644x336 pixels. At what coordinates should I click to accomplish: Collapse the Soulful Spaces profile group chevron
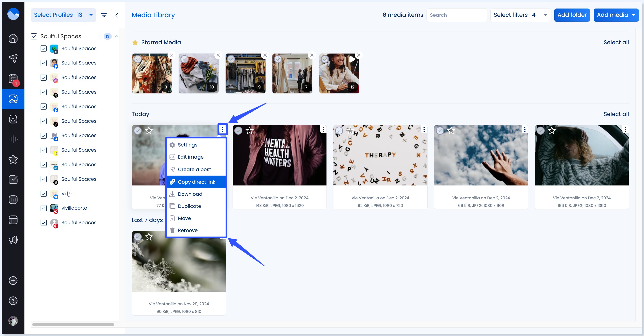117,36
